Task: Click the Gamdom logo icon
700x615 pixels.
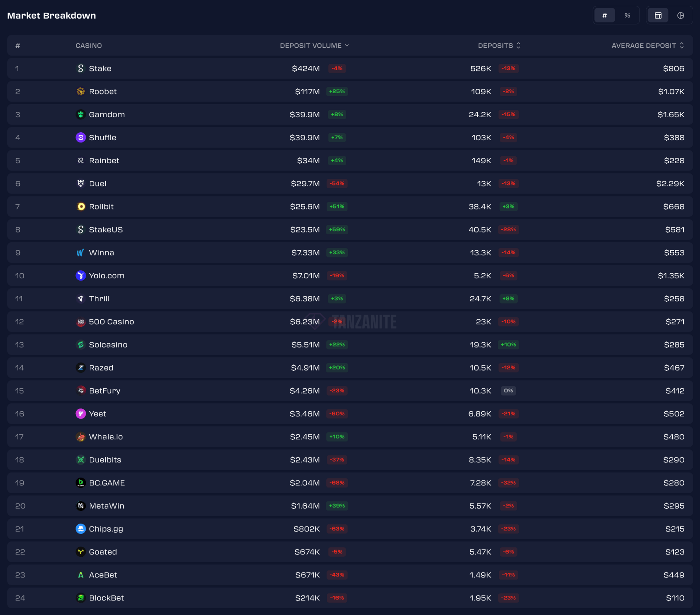Action: coord(81,114)
